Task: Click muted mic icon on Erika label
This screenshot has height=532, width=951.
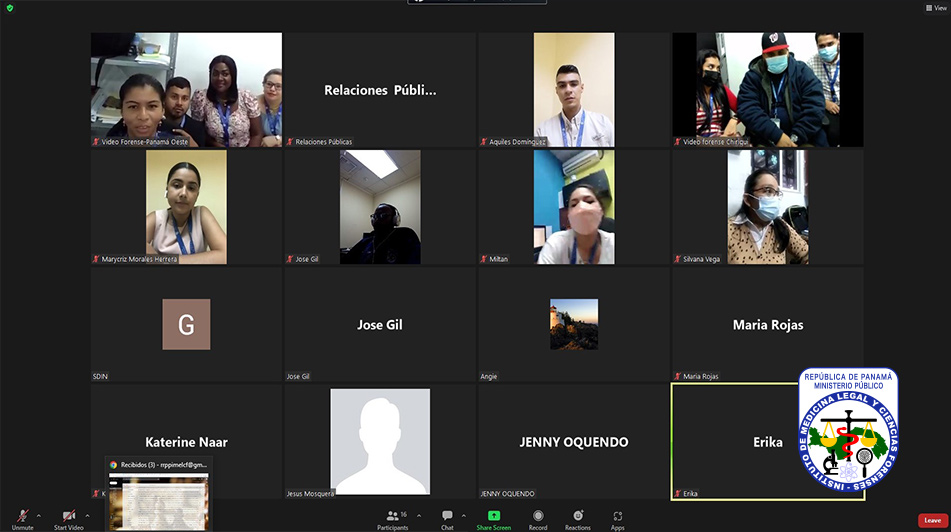Action: coord(678,493)
